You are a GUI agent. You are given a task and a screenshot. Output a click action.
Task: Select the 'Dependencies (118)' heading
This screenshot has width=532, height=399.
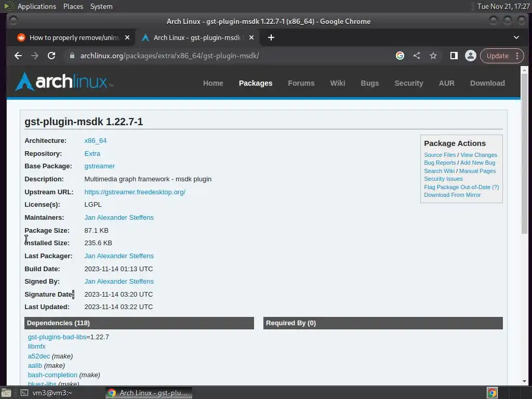point(58,323)
